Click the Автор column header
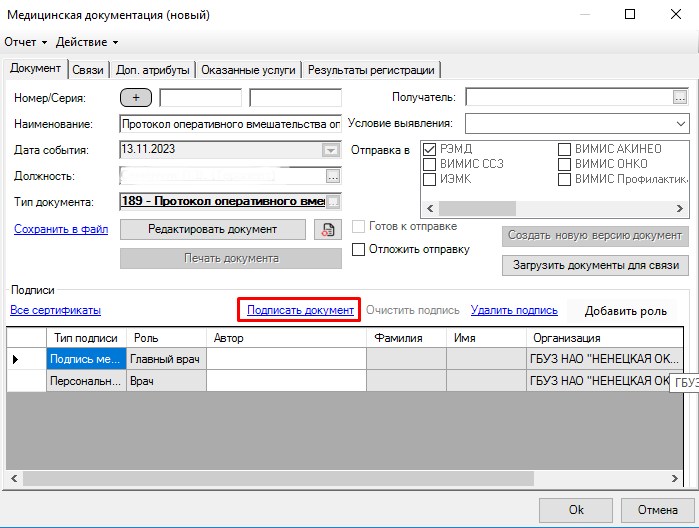This screenshot has height=528, width=699. (x=286, y=338)
